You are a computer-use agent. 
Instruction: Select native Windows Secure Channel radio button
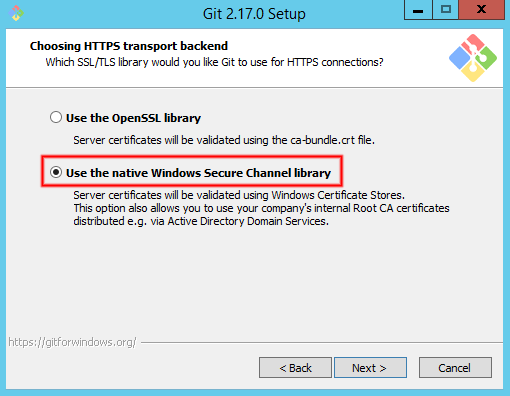tap(56, 172)
